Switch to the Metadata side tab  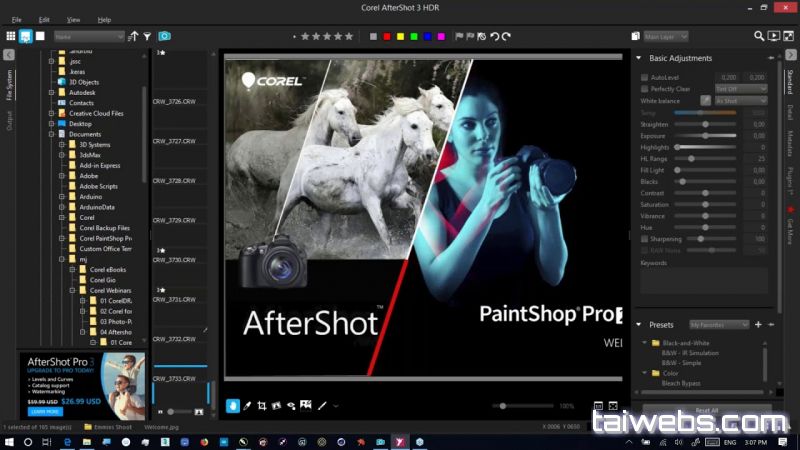[789, 143]
